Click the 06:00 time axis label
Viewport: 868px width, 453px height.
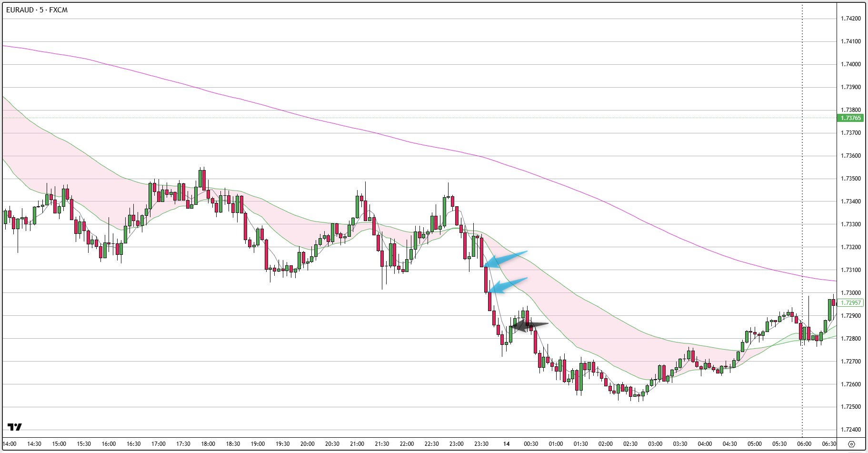804,444
